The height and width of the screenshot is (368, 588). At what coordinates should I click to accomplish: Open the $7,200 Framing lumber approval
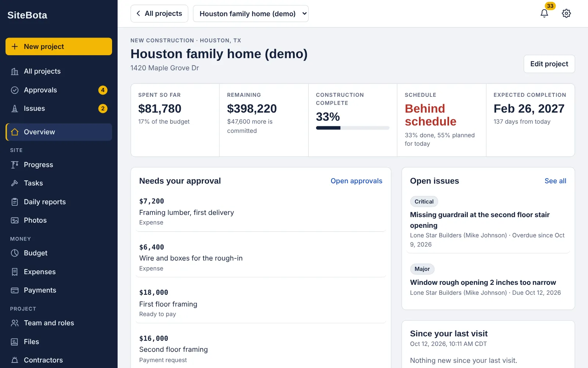pos(261,212)
